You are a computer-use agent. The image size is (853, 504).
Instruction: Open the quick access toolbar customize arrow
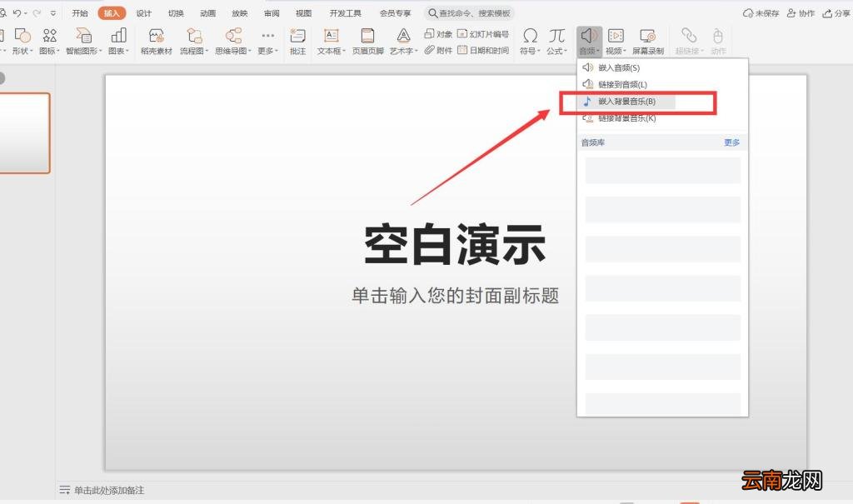(52, 13)
